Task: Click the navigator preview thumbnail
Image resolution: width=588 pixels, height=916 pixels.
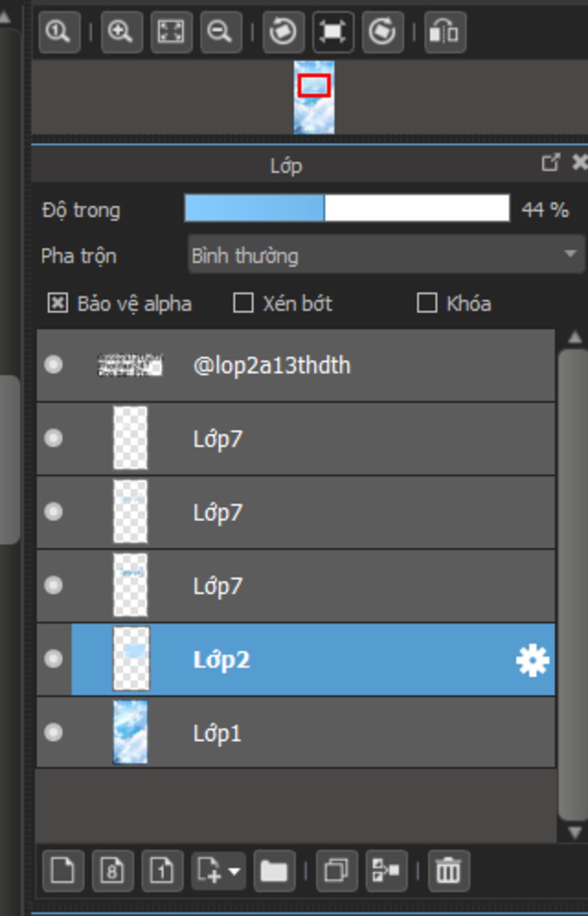Action: coord(314,97)
